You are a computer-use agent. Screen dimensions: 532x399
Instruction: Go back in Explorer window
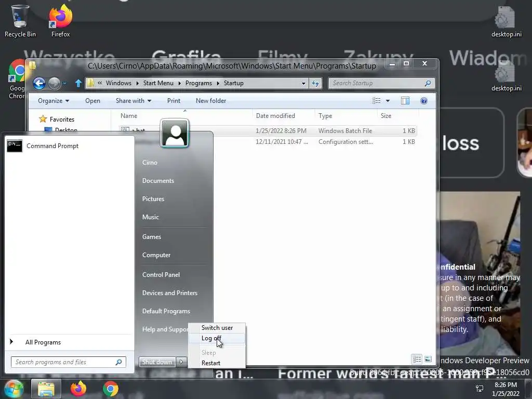39,83
